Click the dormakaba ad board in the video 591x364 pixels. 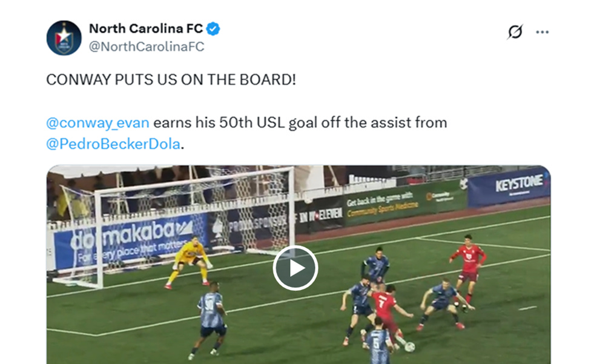[127, 240]
